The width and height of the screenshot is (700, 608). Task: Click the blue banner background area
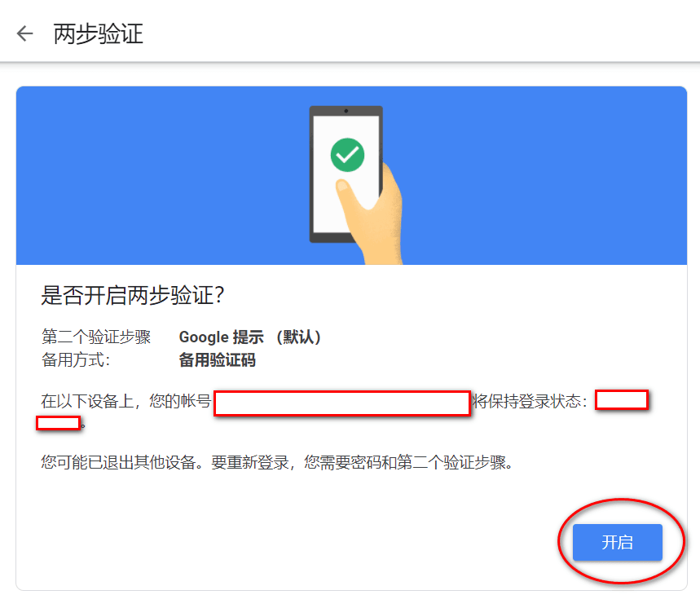535,175
